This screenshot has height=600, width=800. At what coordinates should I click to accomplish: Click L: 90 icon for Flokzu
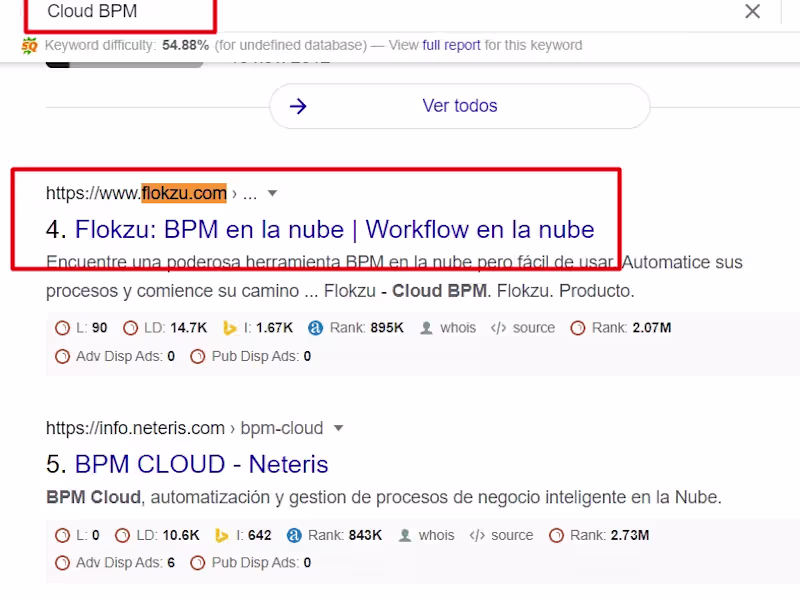point(62,328)
